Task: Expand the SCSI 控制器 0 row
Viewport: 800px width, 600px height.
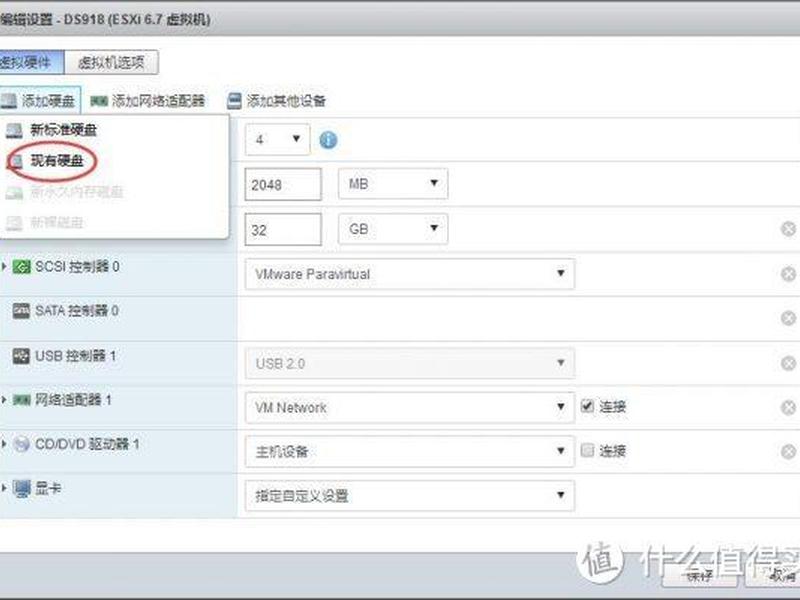Action: [4, 266]
